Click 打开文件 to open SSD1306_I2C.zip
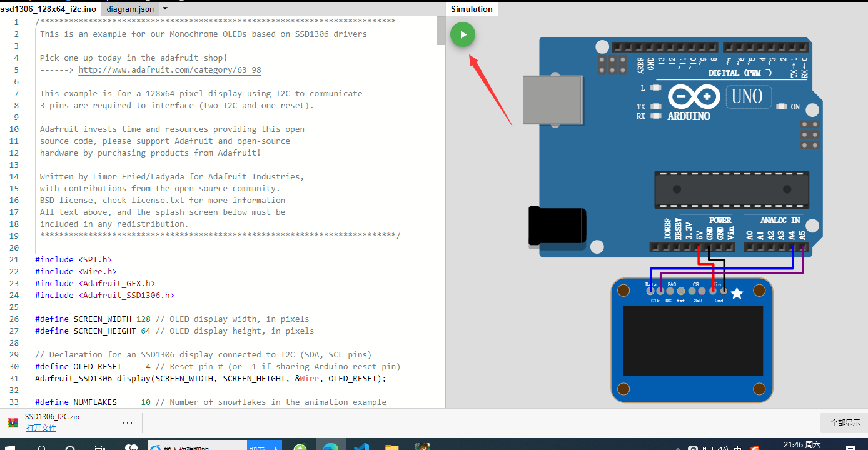This screenshot has width=868, height=450. (41, 427)
